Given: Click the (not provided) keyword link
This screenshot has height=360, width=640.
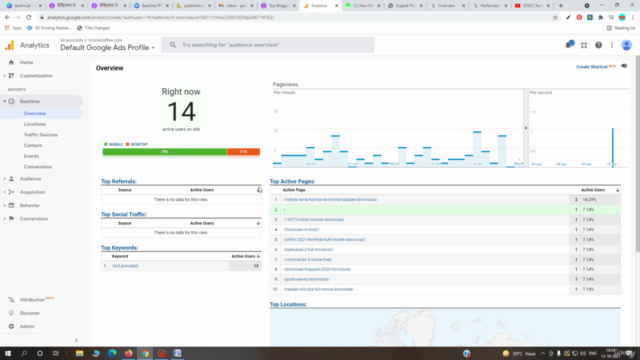Looking at the screenshot, I should tap(125, 266).
